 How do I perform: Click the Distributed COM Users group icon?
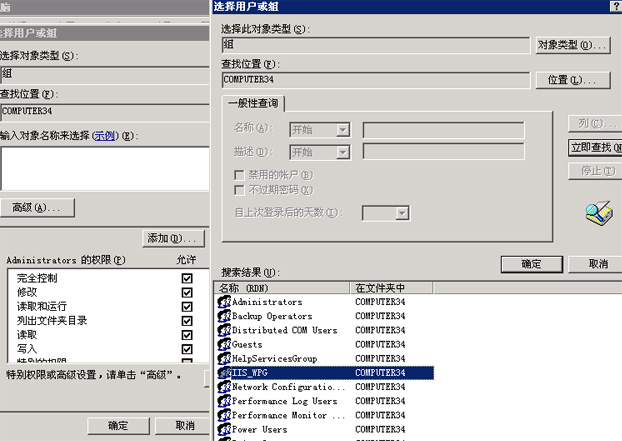[224, 330]
